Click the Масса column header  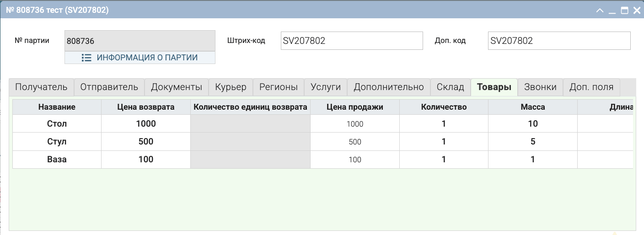click(x=533, y=107)
